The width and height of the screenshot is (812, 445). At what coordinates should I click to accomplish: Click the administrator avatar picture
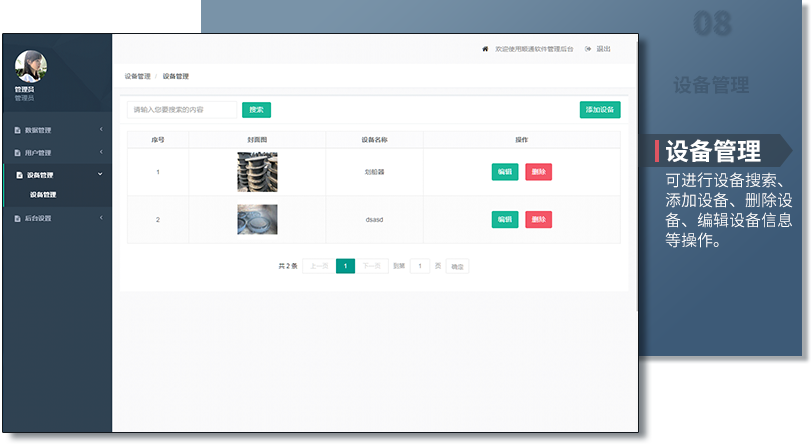[x=30, y=67]
